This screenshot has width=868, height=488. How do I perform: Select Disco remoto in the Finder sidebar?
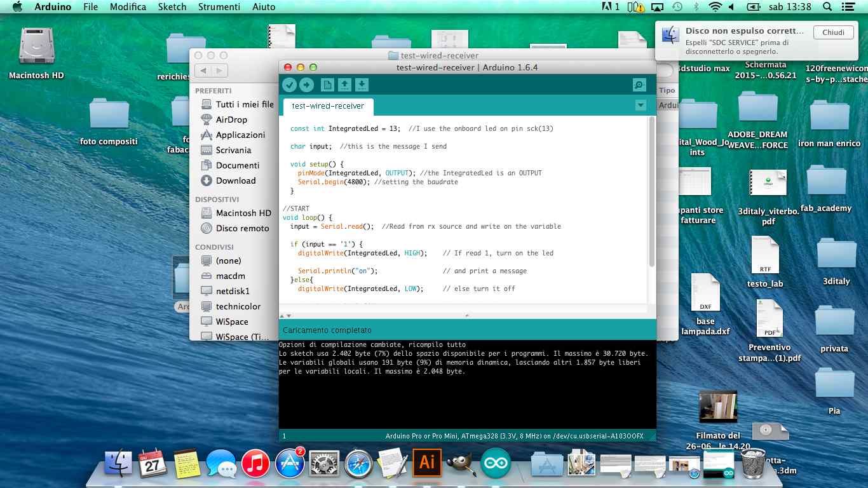tap(234, 228)
